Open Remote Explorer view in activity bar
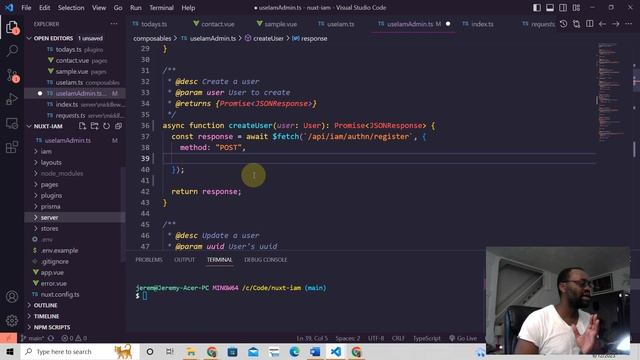 point(12,123)
